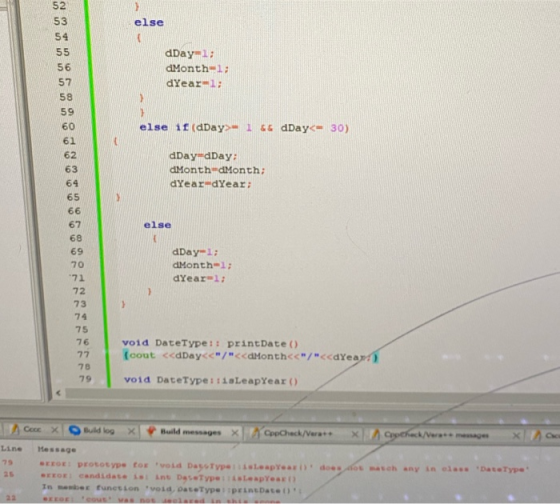Close the Build messages tab
Image resolution: width=560 pixels, height=504 pixels.
tap(235, 433)
